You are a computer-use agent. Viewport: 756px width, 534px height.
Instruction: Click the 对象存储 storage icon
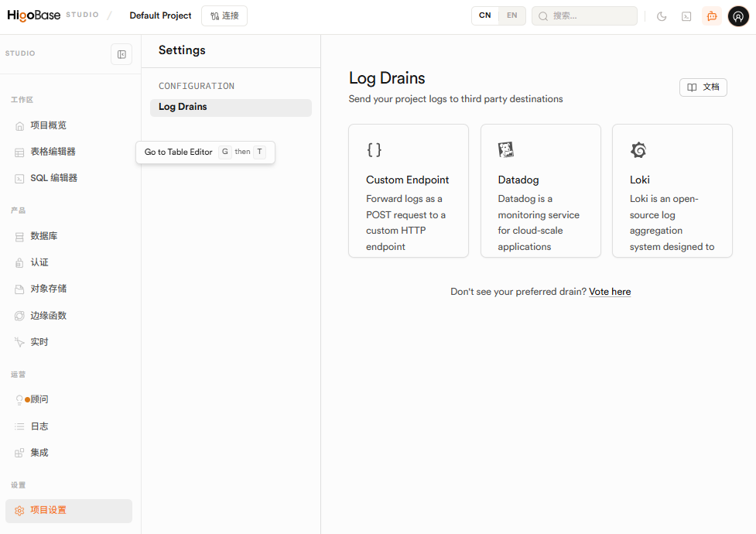coord(19,289)
